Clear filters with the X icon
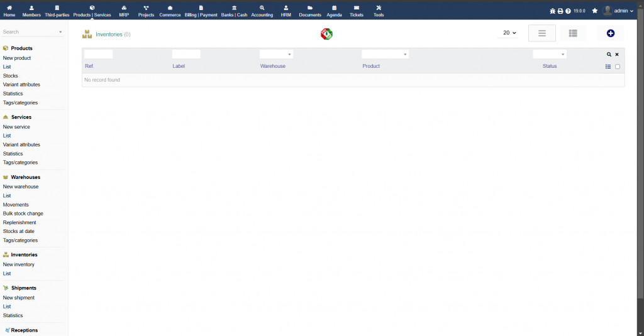Image resolution: width=644 pixels, height=336 pixels. click(x=617, y=54)
